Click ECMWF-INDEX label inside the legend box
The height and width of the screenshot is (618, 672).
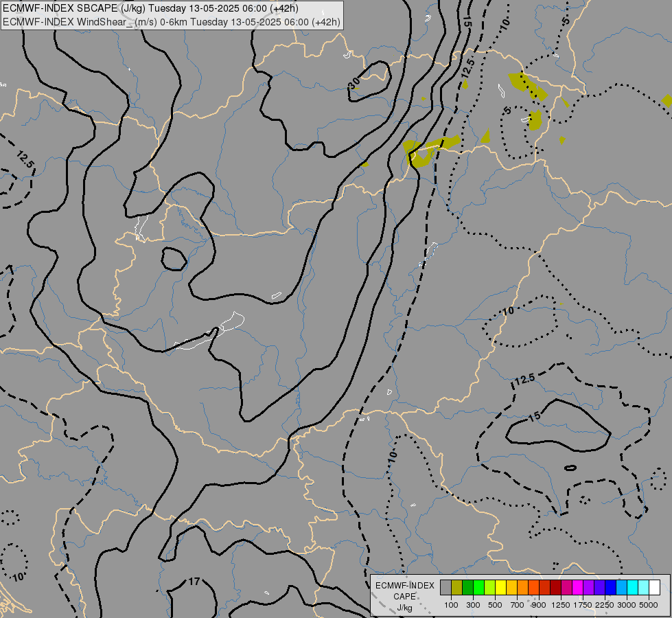click(404, 586)
